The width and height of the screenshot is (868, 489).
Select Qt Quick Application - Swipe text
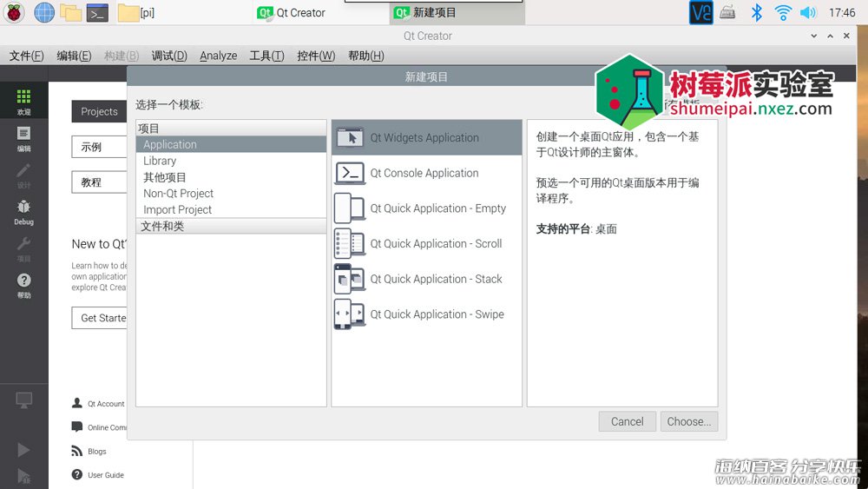437,314
